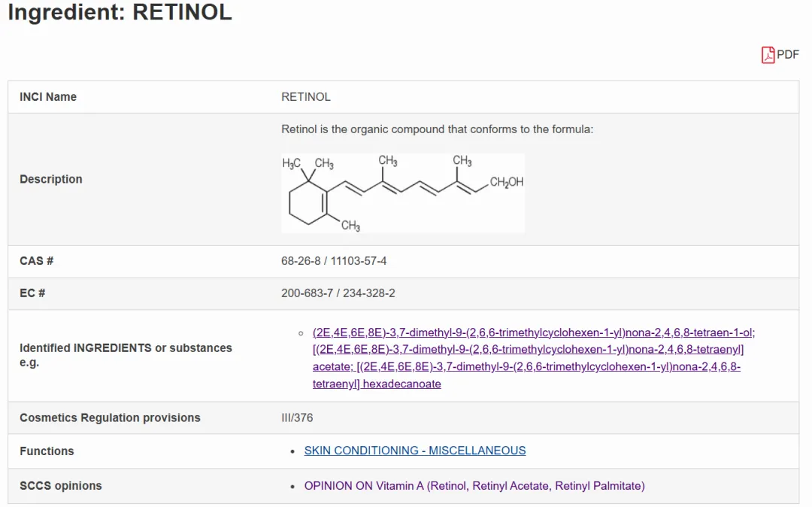
Task: Click the CAS number 68-26-8 / 11103-57-4
Action: [x=334, y=261]
